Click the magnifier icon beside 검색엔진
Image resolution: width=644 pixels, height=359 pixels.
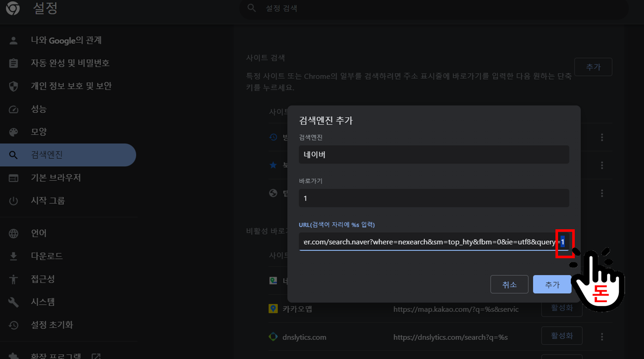[13, 155]
